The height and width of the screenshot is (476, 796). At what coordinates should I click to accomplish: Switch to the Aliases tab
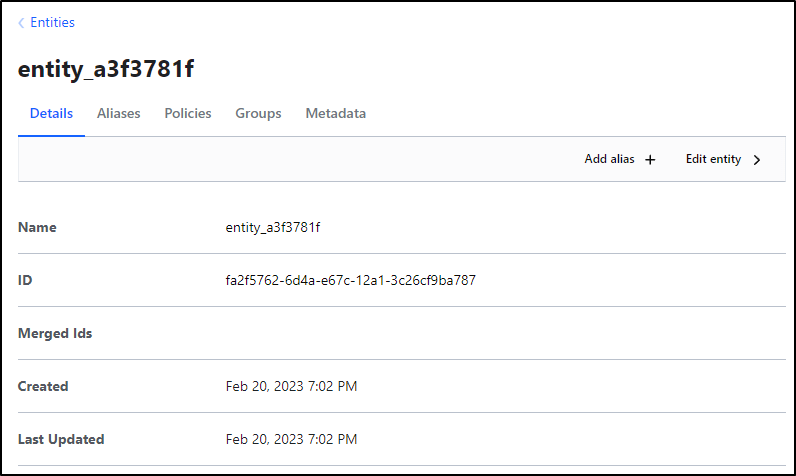tap(118, 113)
